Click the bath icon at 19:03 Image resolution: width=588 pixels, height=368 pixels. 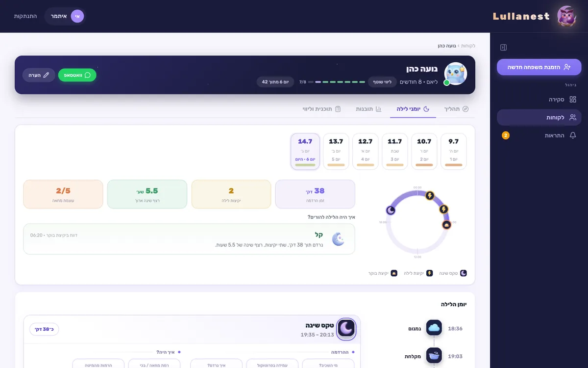(434, 356)
